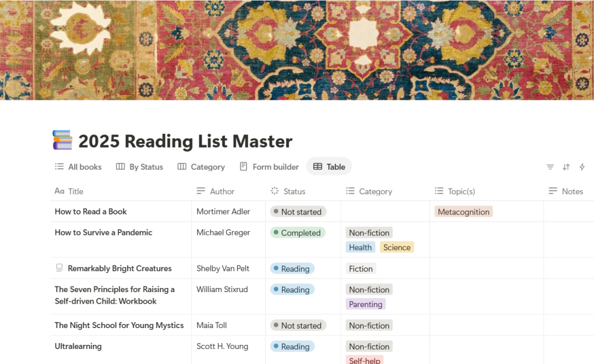Click the carpet cover image banner
Image resolution: width=594 pixels, height=364 pixels.
click(297, 50)
